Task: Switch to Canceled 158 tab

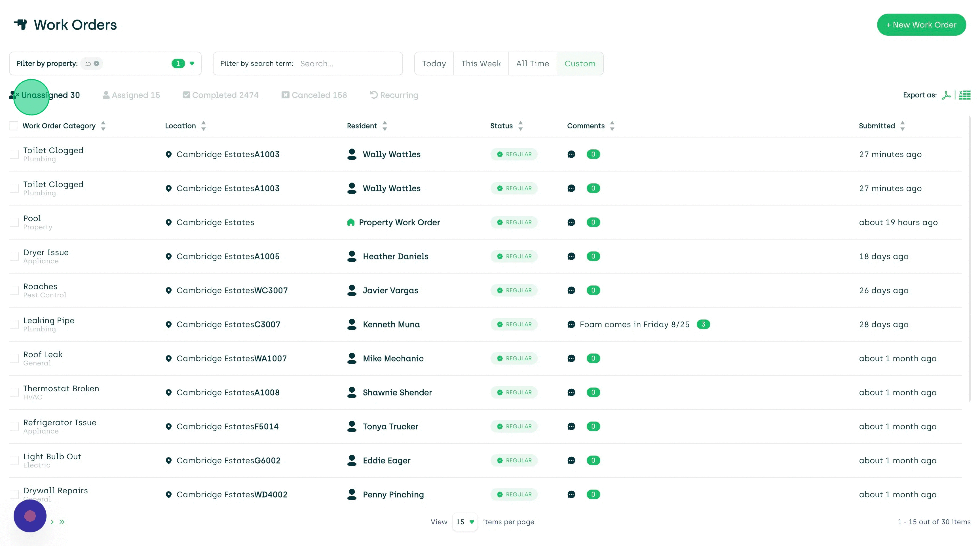Action: [x=314, y=95]
